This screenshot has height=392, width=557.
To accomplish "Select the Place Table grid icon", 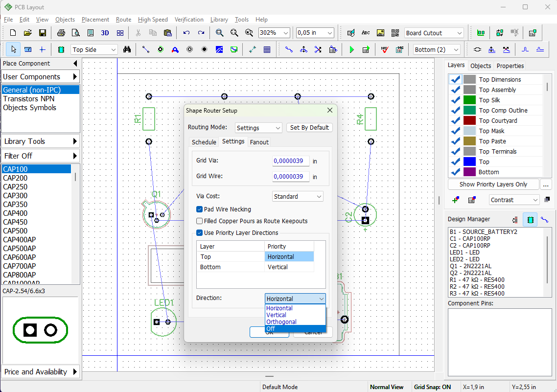I will click(267, 50).
